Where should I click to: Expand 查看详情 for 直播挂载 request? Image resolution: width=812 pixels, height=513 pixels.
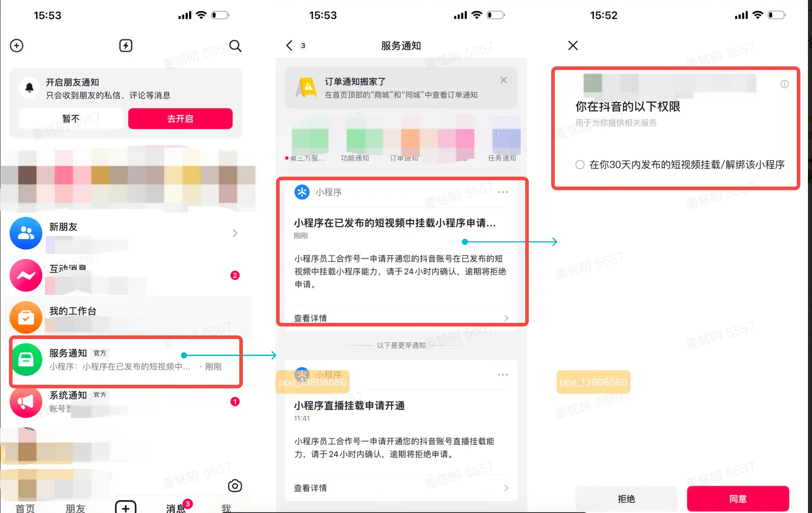click(401, 488)
